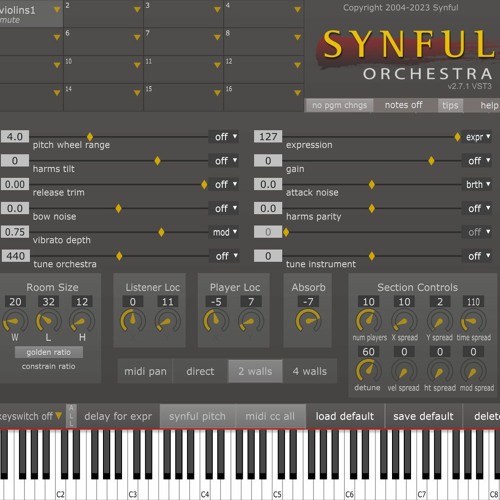This screenshot has height=500, width=500.
Task: Open tune instrument controller dropdown
Action: (478, 256)
